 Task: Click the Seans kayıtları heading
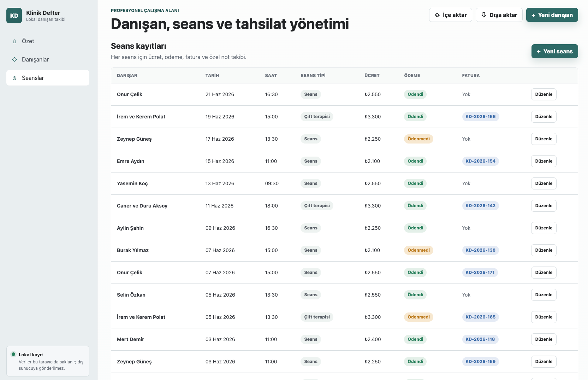[138, 46]
